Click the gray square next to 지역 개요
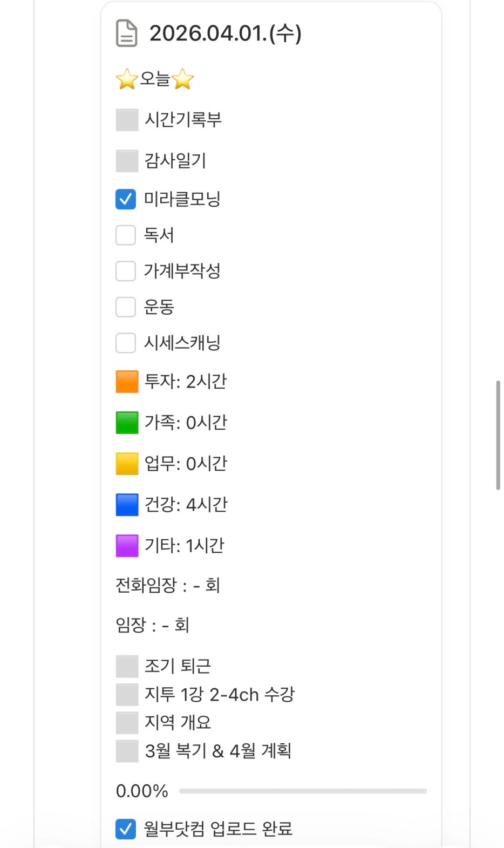This screenshot has height=848, width=504. (x=127, y=723)
